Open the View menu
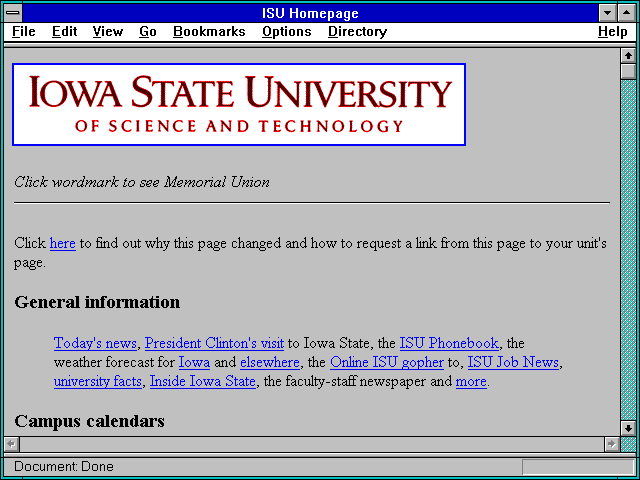The width and height of the screenshot is (640, 480). (x=107, y=31)
